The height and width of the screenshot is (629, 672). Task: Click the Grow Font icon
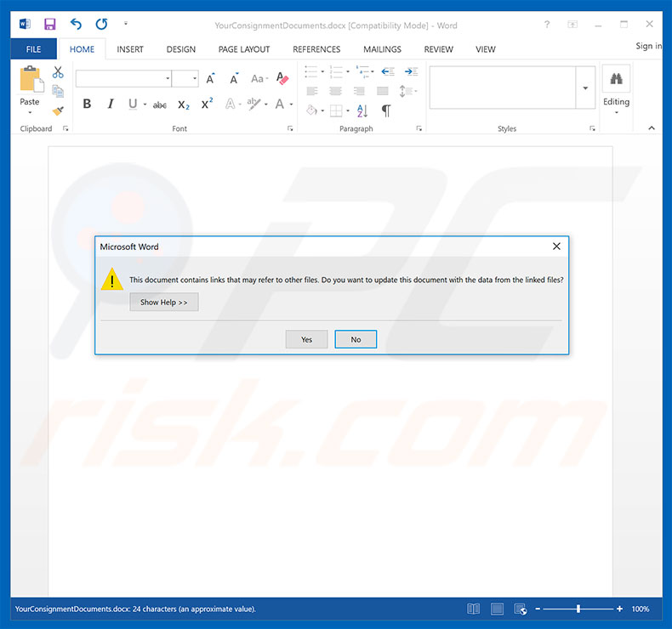210,79
